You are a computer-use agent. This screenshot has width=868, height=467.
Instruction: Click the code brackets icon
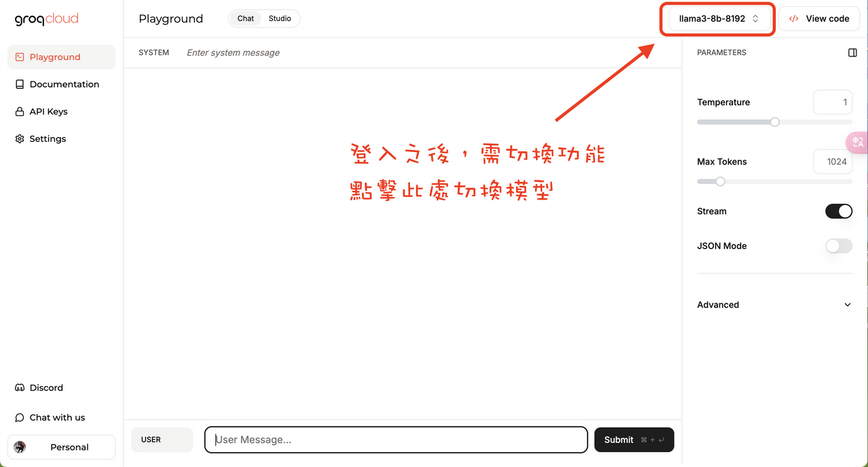(x=793, y=19)
